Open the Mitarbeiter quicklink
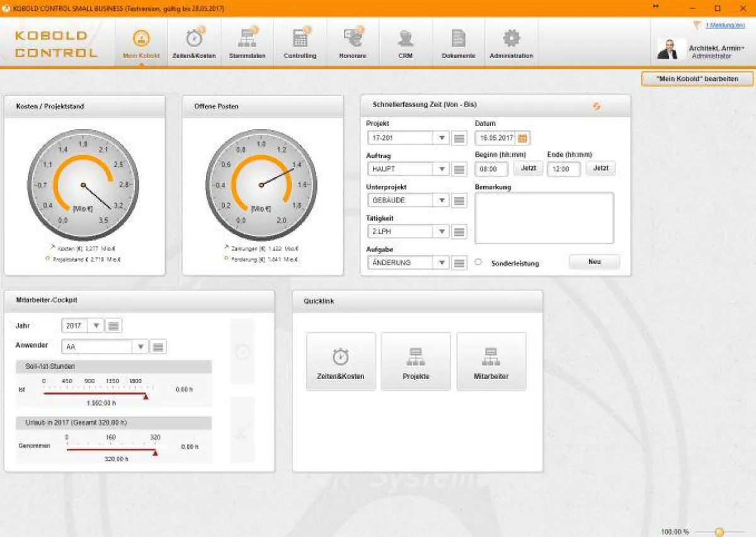 [x=491, y=361]
